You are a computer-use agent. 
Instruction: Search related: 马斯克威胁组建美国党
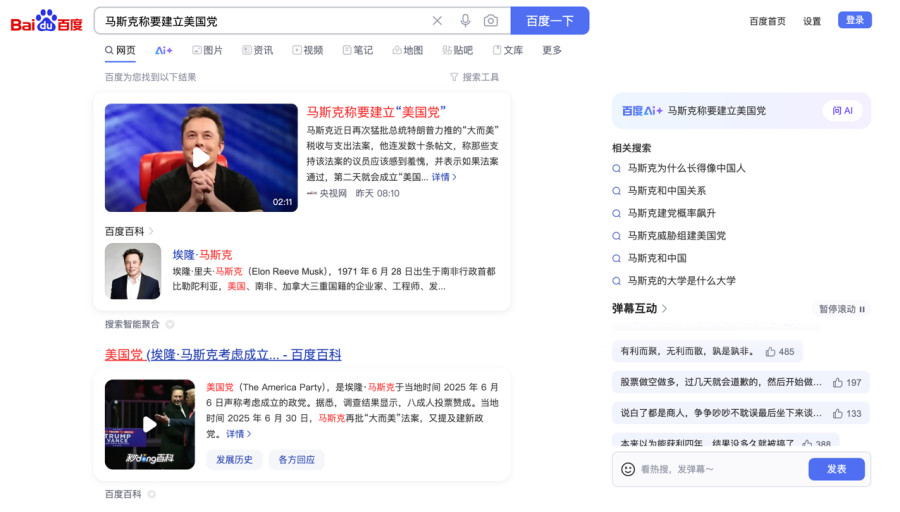[x=676, y=235]
